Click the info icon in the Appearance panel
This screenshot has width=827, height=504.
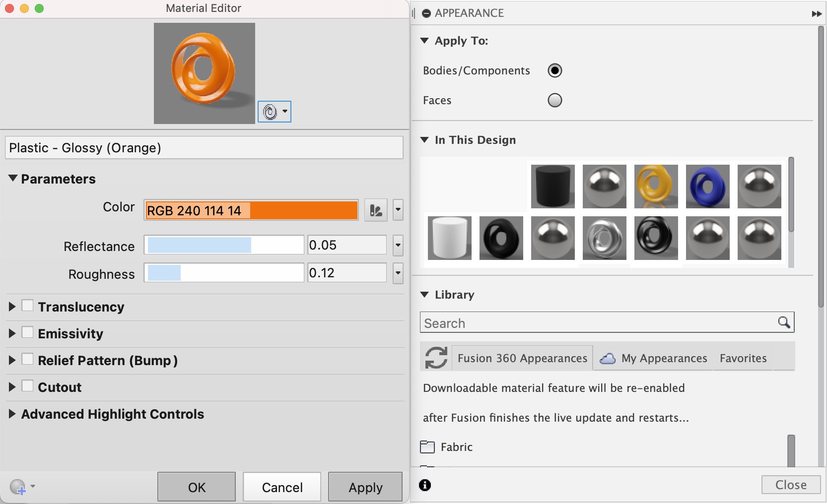point(425,486)
